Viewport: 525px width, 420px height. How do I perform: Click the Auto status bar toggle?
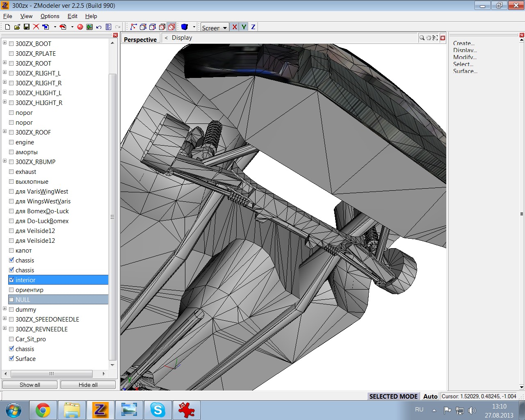[430, 396]
